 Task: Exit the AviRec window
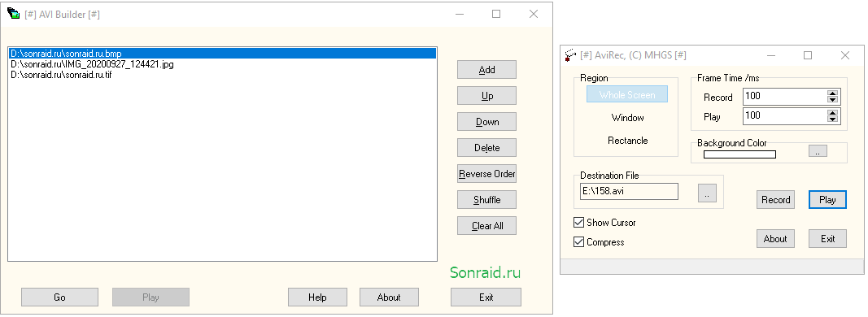pos(827,238)
